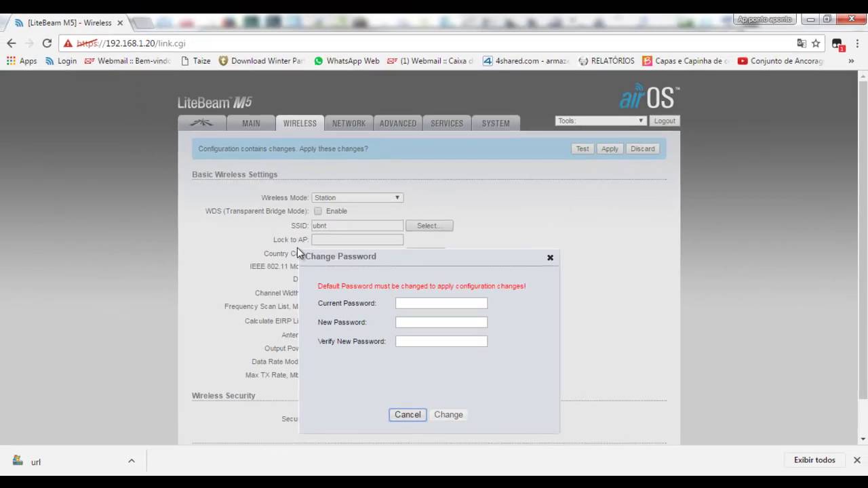868x488 pixels.
Task: Expand the Tools dropdown
Action: click(600, 121)
